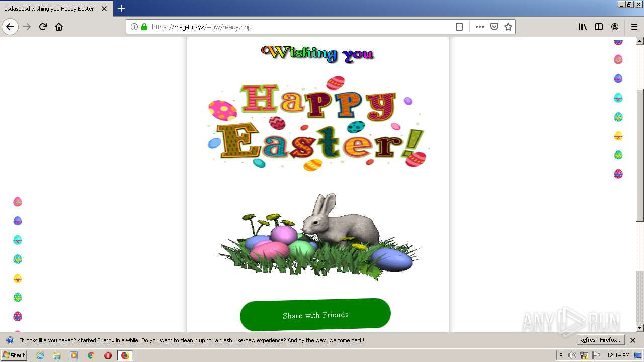644x362 pixels.
Task: Open the Windows Start menu
Action: [x=14, y=355]
